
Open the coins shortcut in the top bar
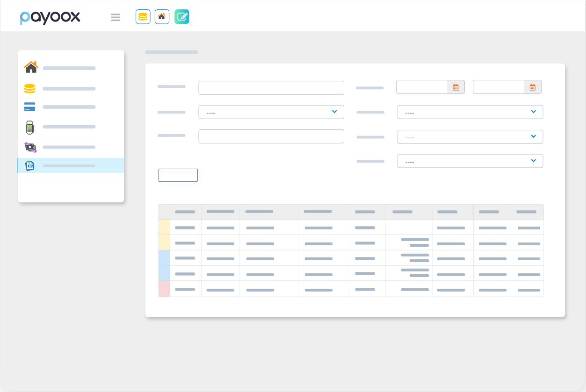tap(143, 17)
